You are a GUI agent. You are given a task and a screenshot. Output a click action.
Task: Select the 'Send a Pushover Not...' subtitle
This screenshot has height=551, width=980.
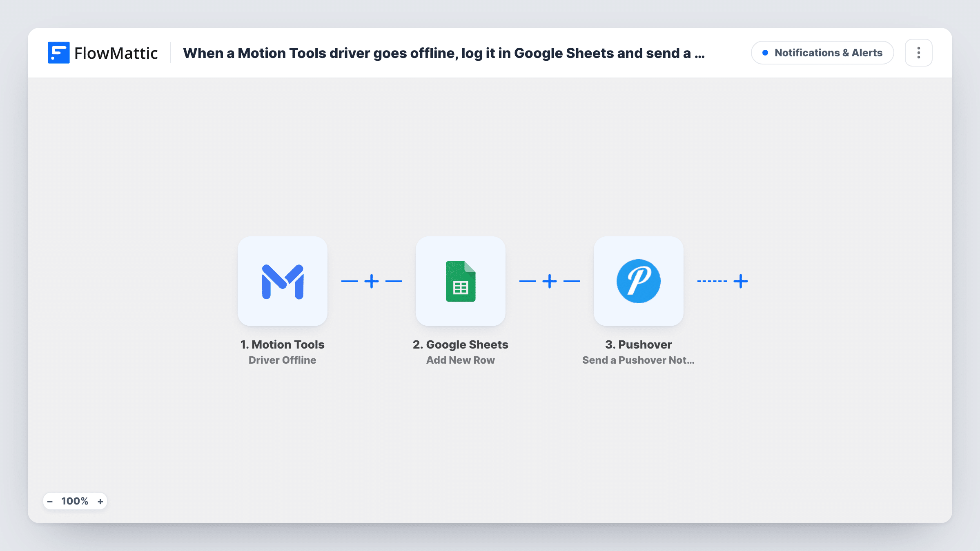click(x=639, y=360)
